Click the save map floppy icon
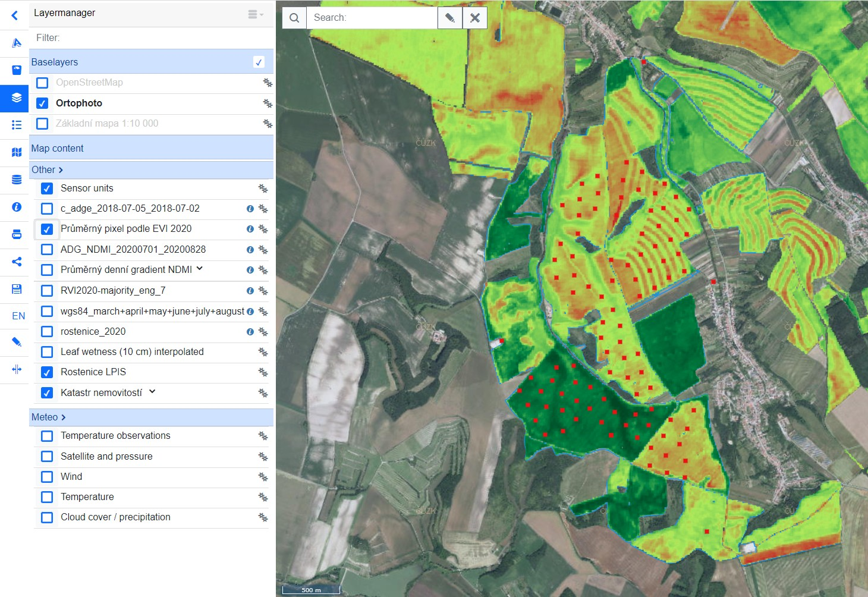 [x=17, y=289]
